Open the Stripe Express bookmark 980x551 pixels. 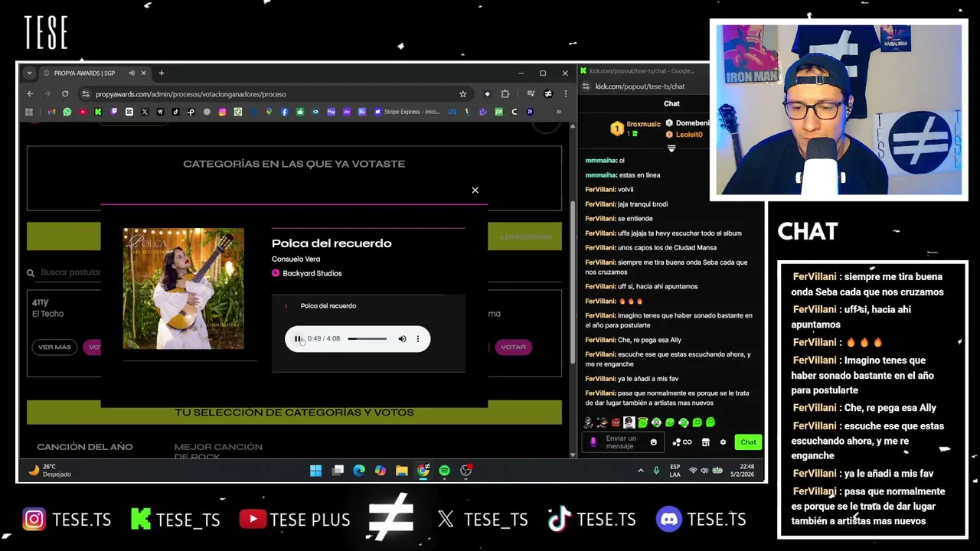pyautogui.click(x=407, y=112)
